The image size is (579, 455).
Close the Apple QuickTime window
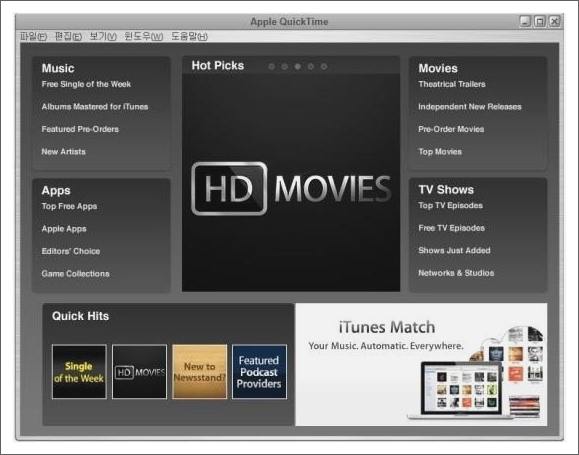coord(555,21)
